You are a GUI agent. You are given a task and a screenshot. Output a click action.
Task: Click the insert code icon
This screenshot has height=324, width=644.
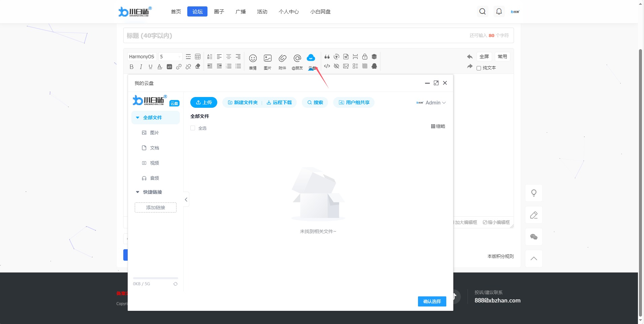click(327, 66)
